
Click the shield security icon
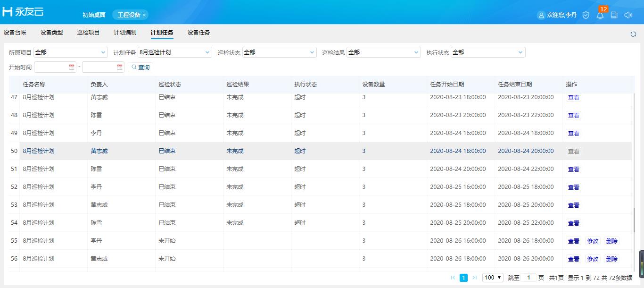(x=586, y=15)
